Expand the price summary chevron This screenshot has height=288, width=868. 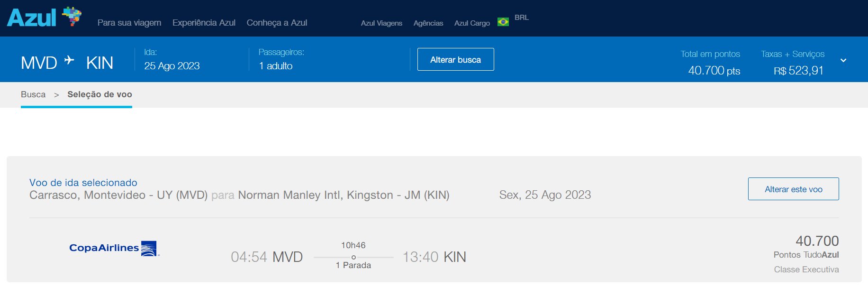(x=843, y=60)
